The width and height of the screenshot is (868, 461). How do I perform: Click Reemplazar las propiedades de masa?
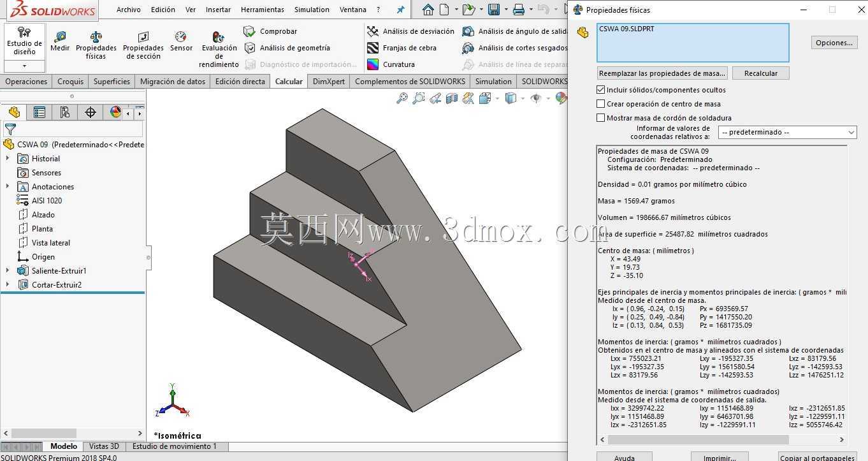[662, 73]
